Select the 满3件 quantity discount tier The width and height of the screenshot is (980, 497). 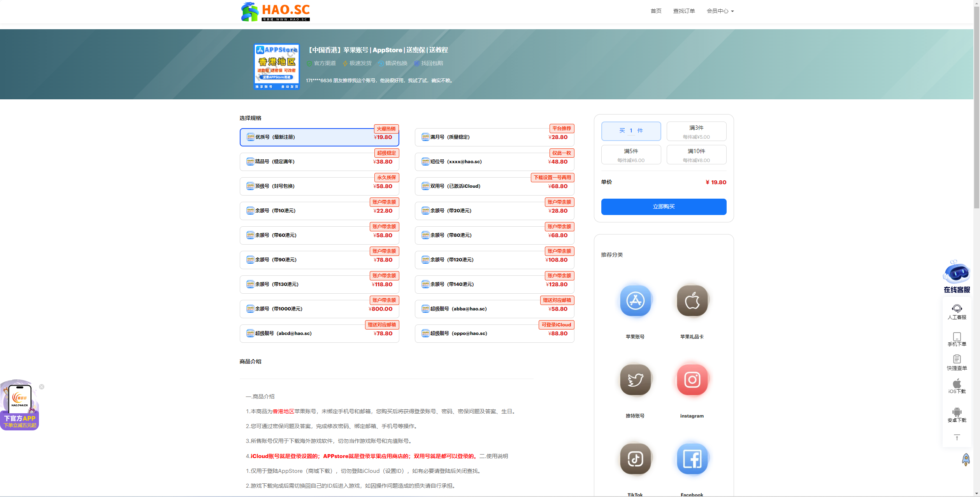click(696, 132)
